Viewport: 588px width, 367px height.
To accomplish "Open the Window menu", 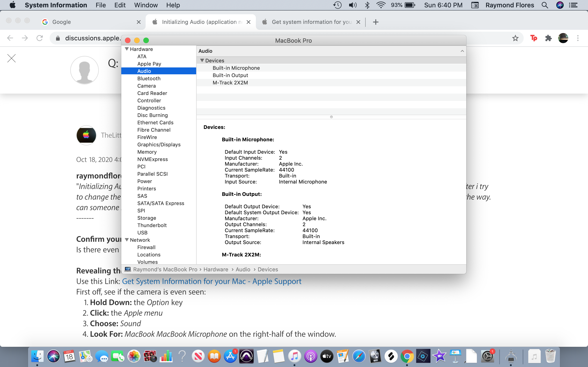I will [x=146, y=5].
